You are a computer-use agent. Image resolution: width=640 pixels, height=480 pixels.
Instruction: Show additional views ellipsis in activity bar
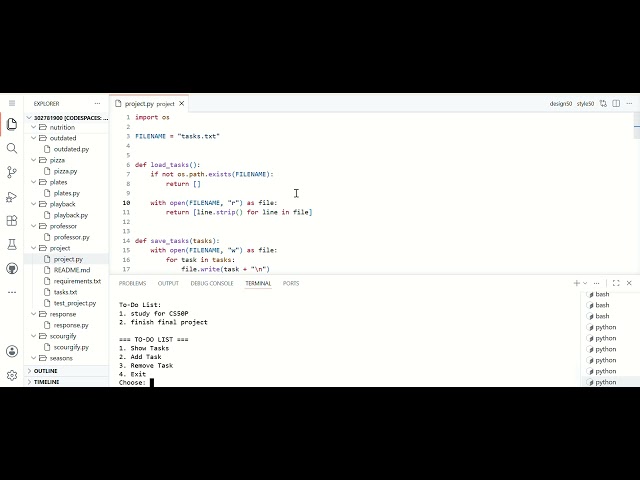click(12, 292)
